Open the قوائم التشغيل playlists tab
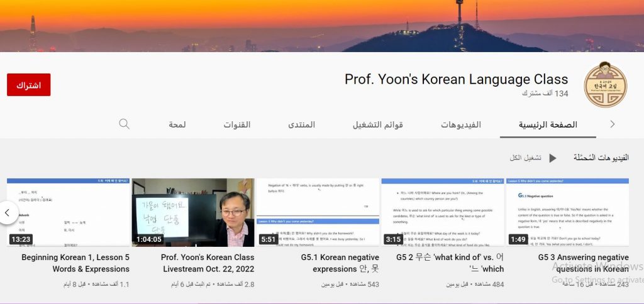This screenshot has width=644, height=304. (x=377, y=124)
